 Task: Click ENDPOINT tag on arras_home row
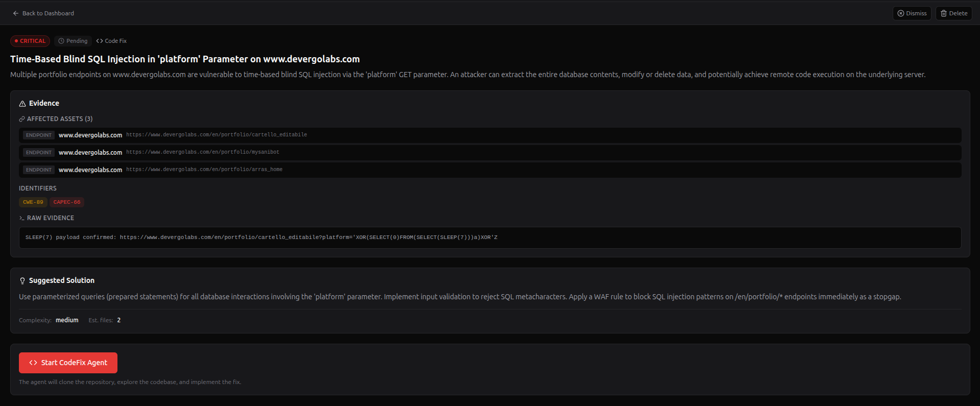pyautogui.click(x=39, y=170)
